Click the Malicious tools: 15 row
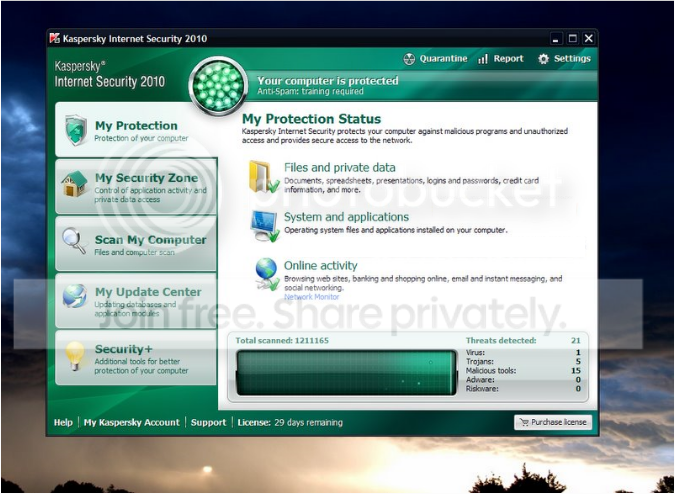 tap(523, 370)
